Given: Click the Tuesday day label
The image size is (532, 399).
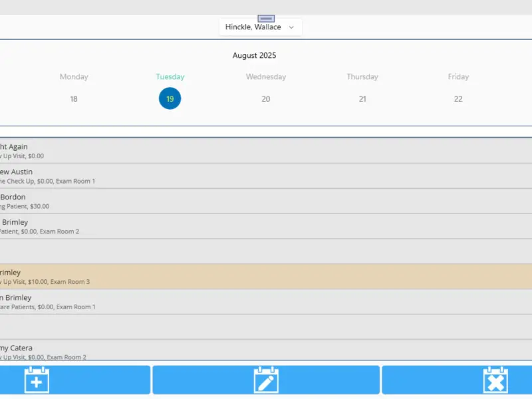Looking at the screenshot, I should [170, 76].
